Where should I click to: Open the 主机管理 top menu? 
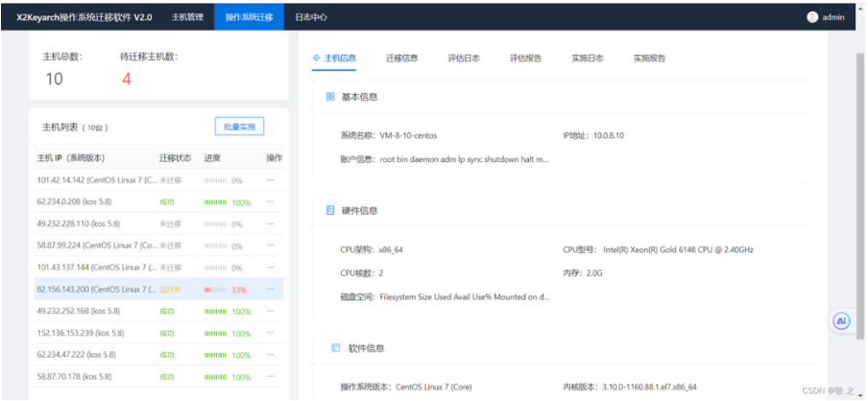pyautogui.click(x=187, y=16)
